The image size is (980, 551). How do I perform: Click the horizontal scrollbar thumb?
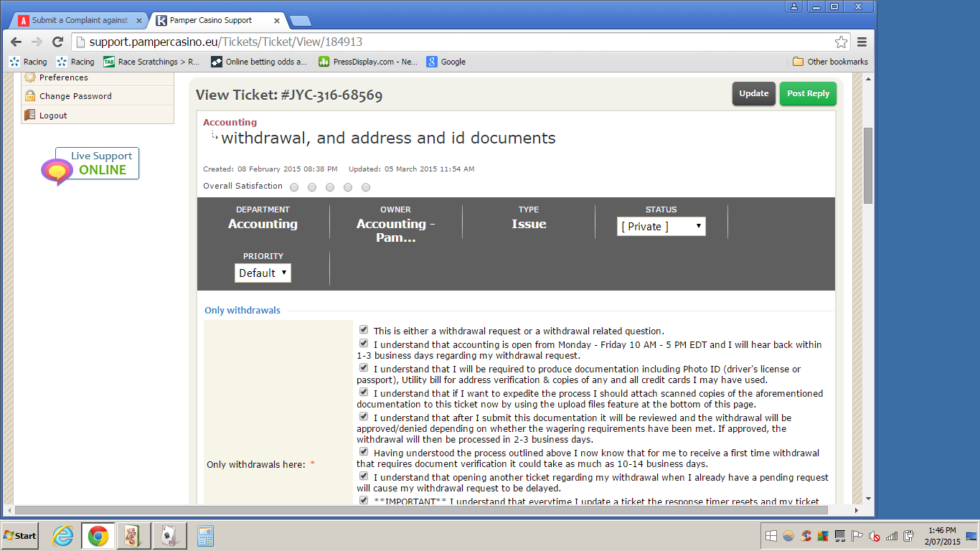pyautogui.click(x=420, y=510)
